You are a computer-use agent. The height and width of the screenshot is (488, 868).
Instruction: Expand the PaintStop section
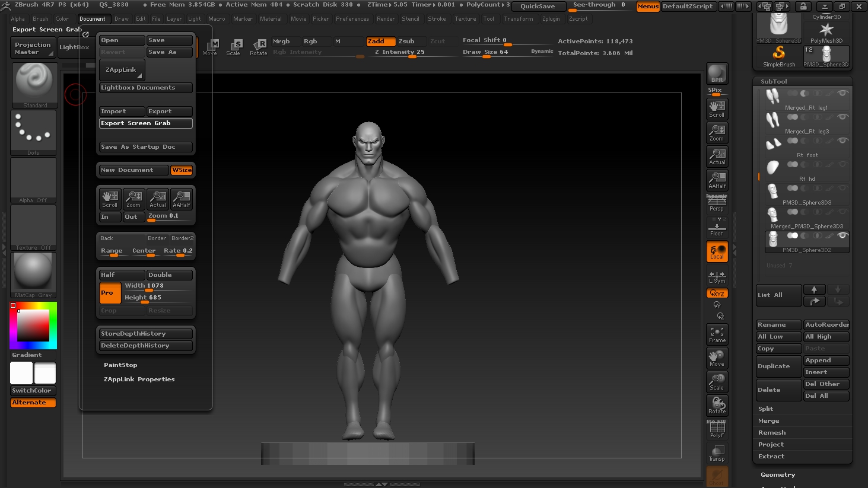[x=120, y=365]
